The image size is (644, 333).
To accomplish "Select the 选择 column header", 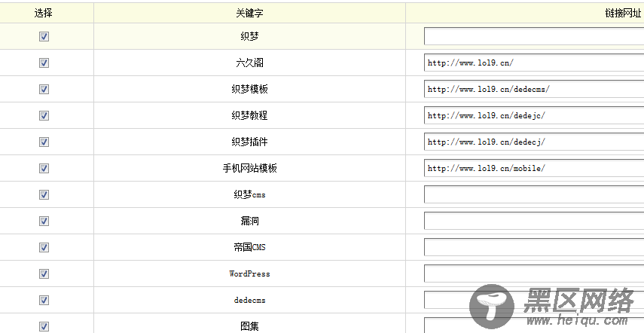I will tap(43, 13).
